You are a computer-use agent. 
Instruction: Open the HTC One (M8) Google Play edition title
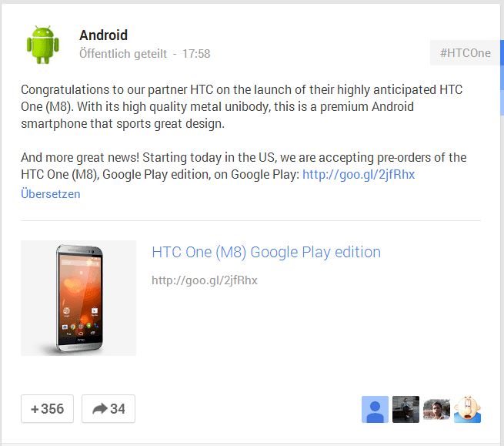click(266, 252)
